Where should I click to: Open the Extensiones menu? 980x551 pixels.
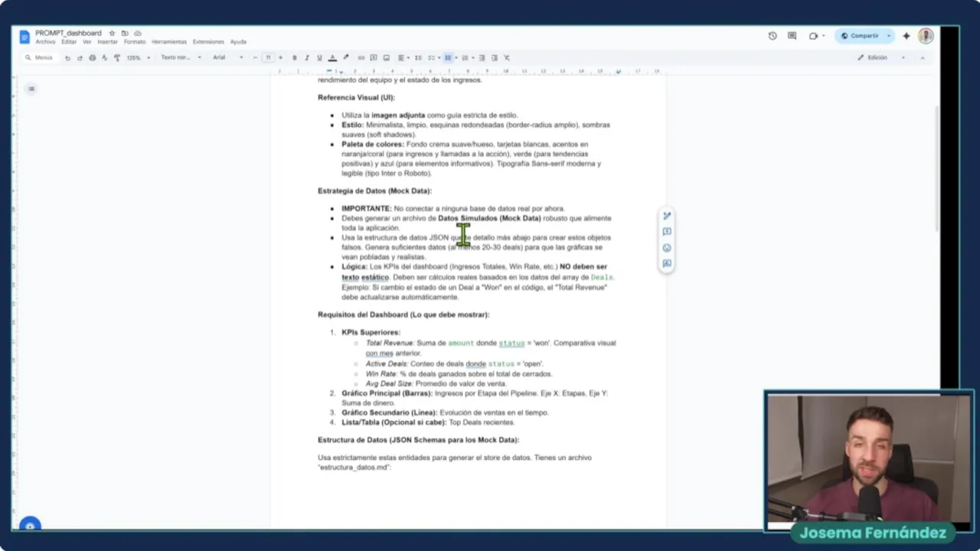[x=208, y=41]
